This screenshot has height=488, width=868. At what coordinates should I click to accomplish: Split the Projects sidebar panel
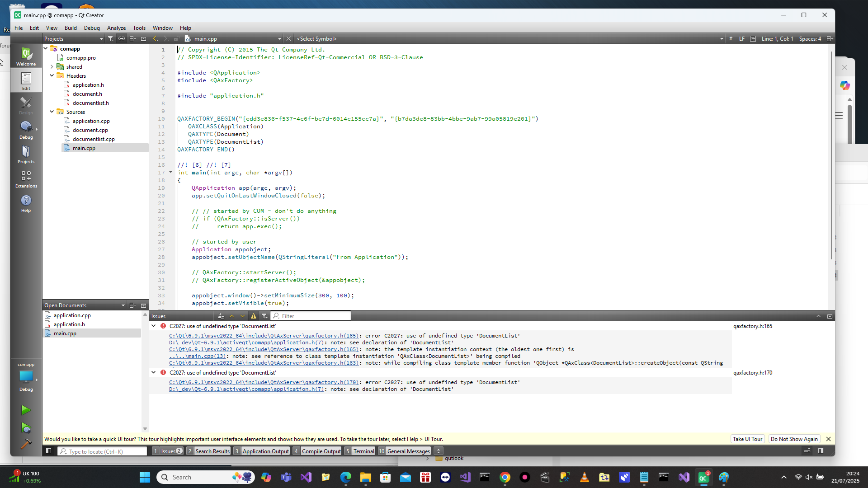pyautogui.click(x=132, y=39)
